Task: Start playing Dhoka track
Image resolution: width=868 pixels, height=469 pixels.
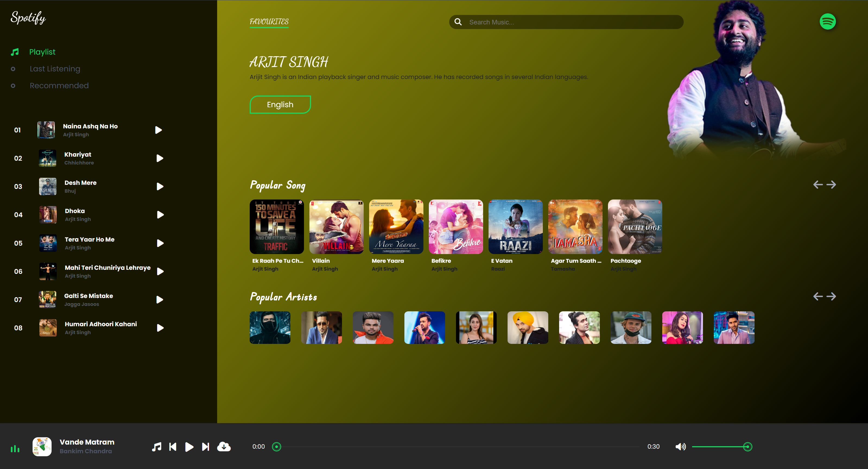Action: 160,215
